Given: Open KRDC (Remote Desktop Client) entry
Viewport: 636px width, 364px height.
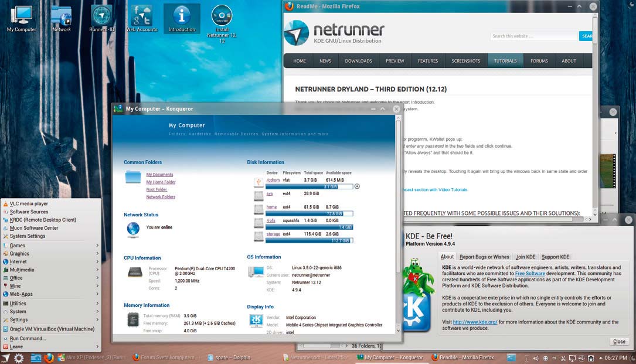Looking at the screenshot, I should (x=50, y=220).
